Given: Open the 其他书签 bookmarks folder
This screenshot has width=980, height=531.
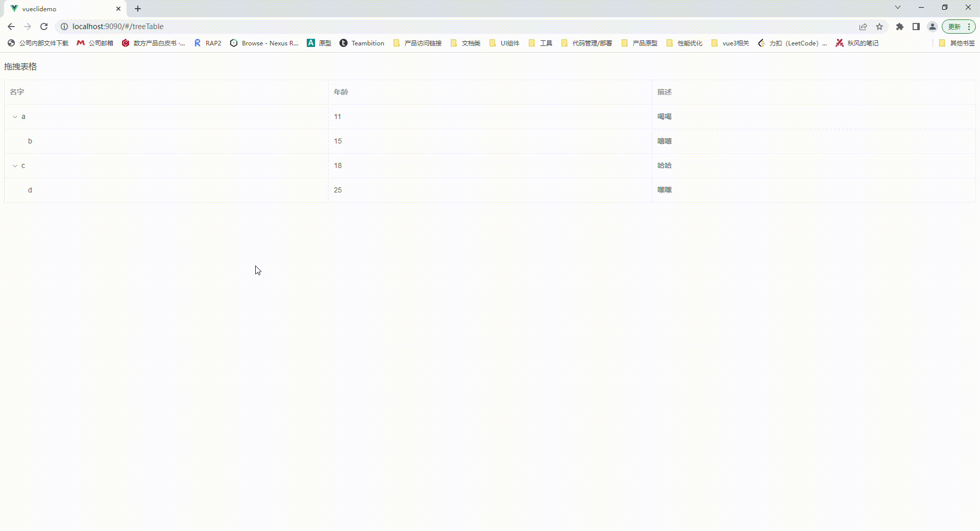Looking at the screenshot, I should point(958,43).
